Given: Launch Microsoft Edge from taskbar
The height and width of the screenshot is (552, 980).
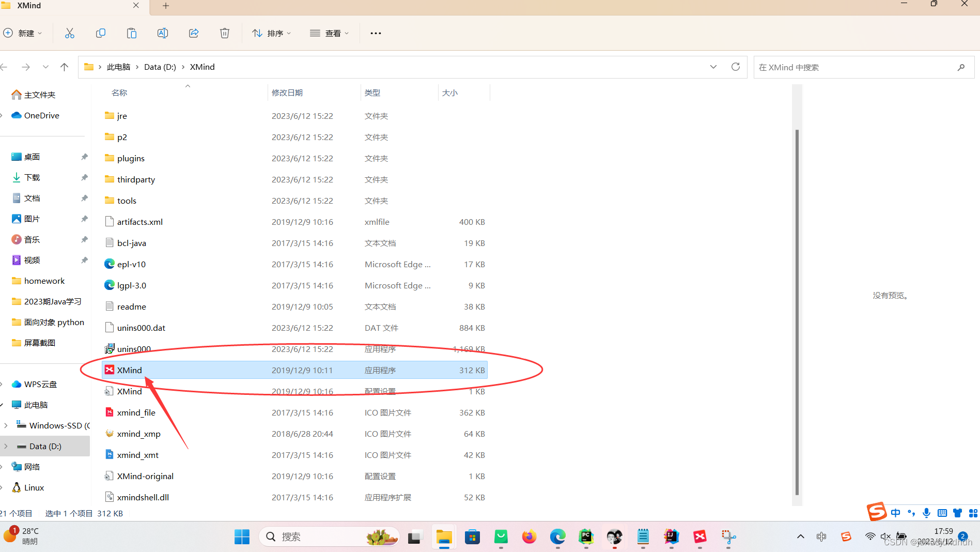Looking at the screenshot, I should point(558,537).
